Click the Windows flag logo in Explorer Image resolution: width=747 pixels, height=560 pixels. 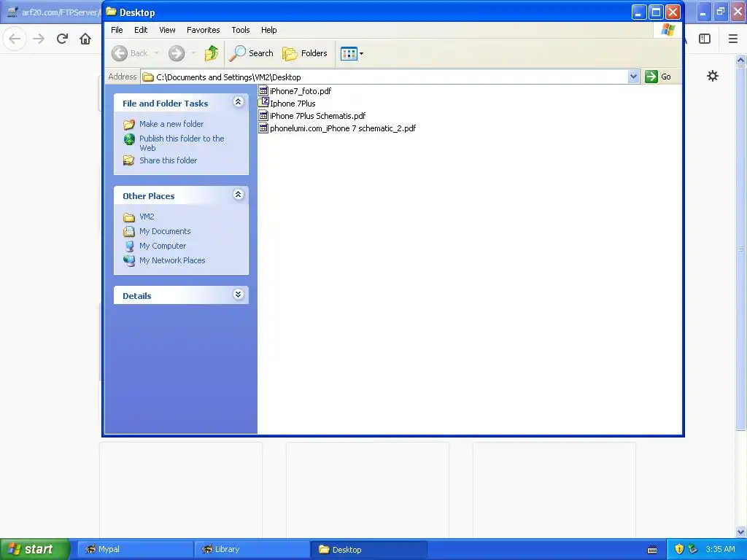(668, 30)
